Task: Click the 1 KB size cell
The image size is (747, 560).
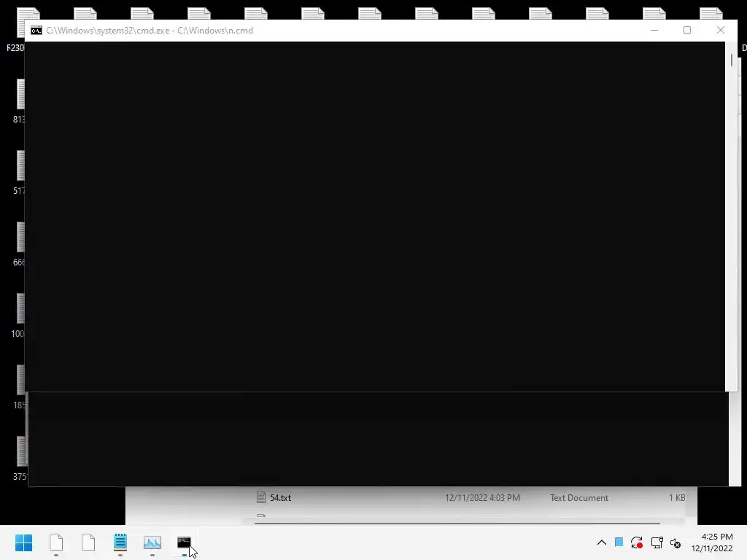Action: click(677, 497)
